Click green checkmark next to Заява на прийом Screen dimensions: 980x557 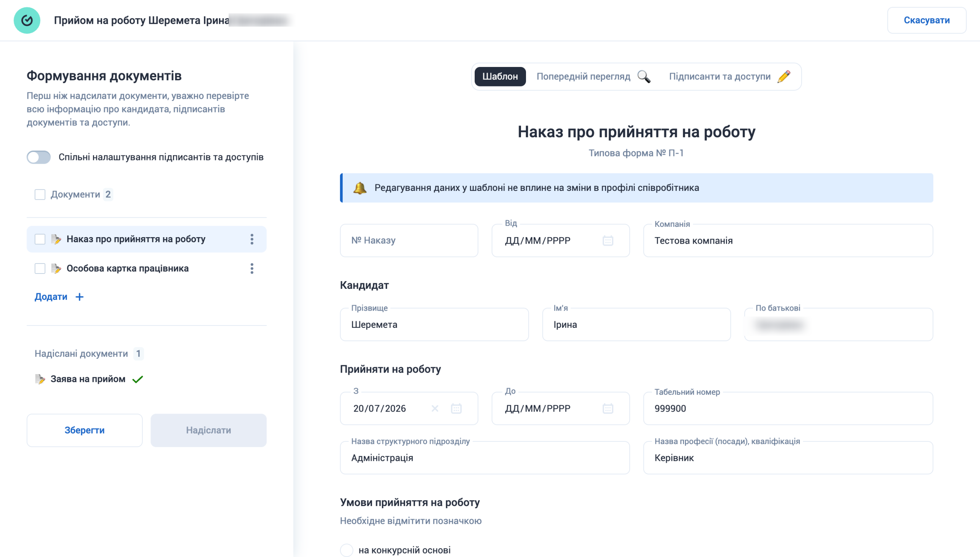pos(137,379)
